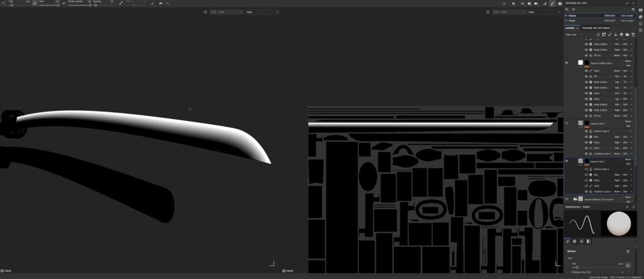Open smart material icon in Layers toolbar
Image resolution: width=644 pixels, height=279 pixels.
[621, 35]
